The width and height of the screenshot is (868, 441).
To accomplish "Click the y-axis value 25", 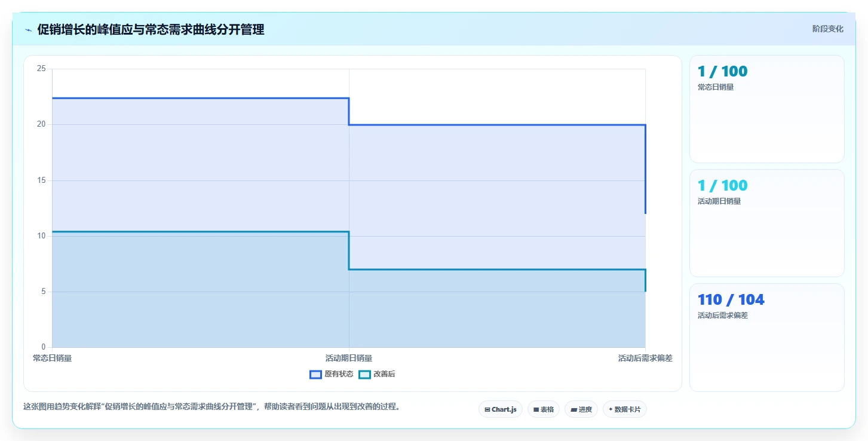I will tap(41, 69).
